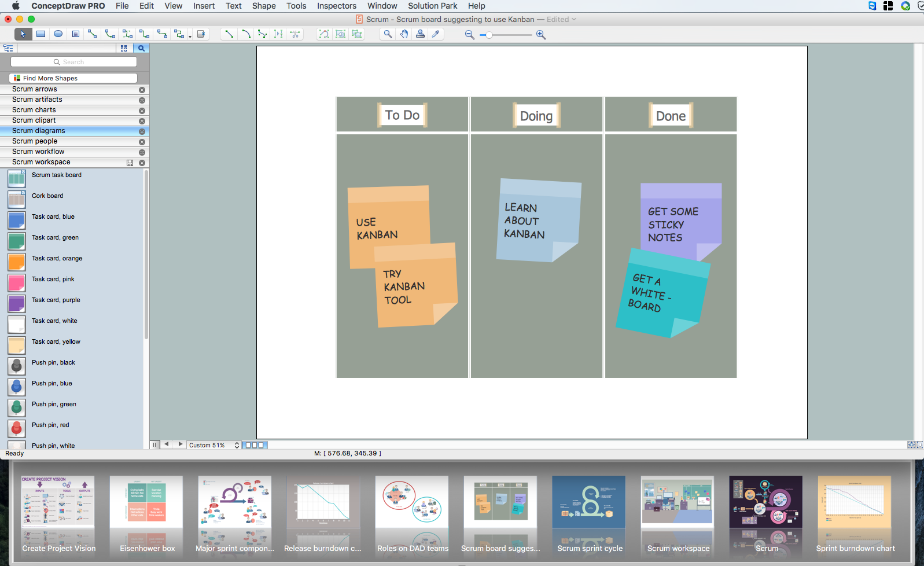
Task: Choose the red push pin shape
Action: pos(17,429)
